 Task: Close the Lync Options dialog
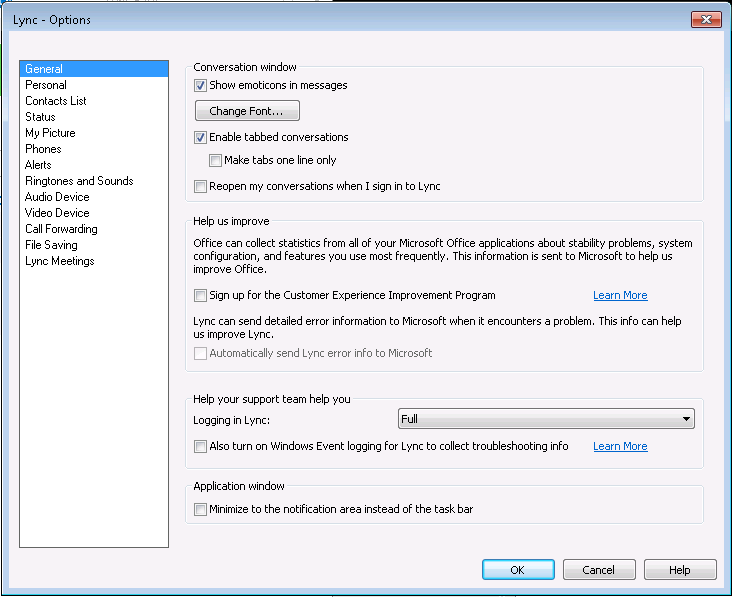click(x=706, y=19)
